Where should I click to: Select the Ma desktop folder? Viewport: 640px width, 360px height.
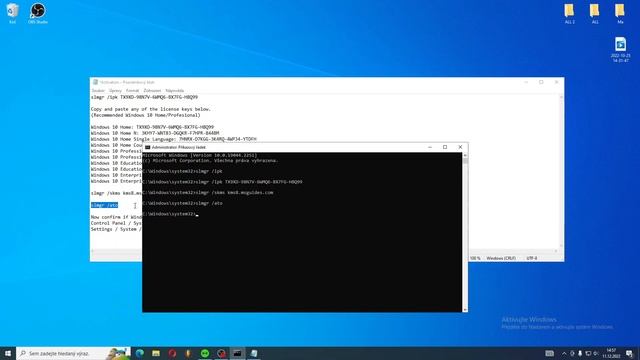click(620, 13)
